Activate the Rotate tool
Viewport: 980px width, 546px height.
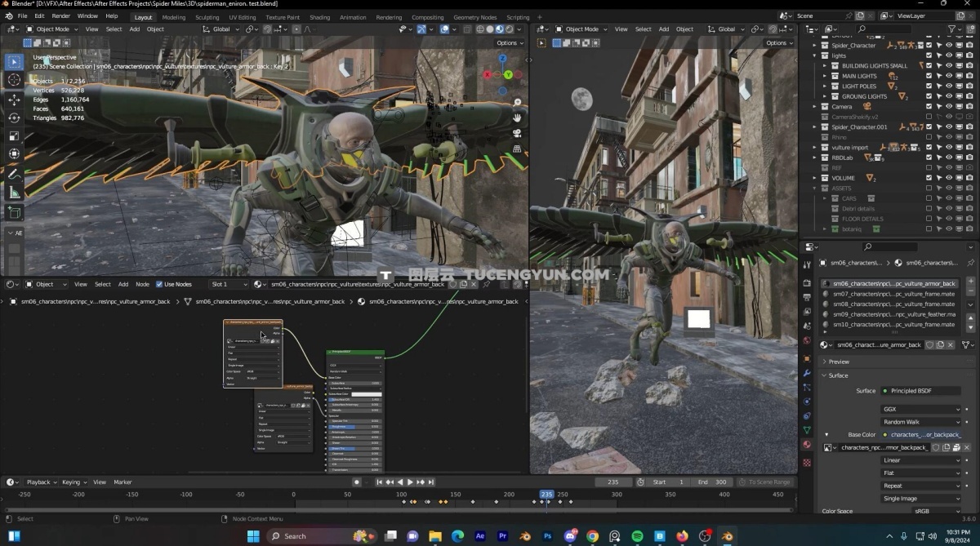pyautogui.click(x=14, y=118)
